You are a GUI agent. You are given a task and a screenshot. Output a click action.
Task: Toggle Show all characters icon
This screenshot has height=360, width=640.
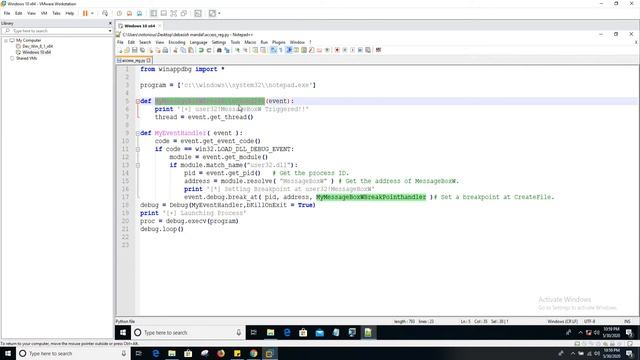click(281, 50)
